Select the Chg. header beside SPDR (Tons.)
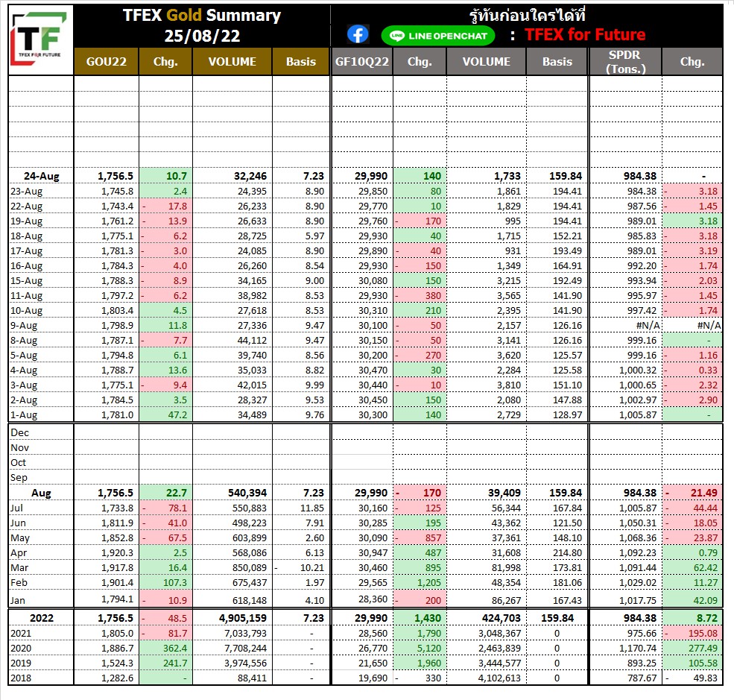Image resolution: width=734 pixels, height=700 pixels. pos(692,61)
